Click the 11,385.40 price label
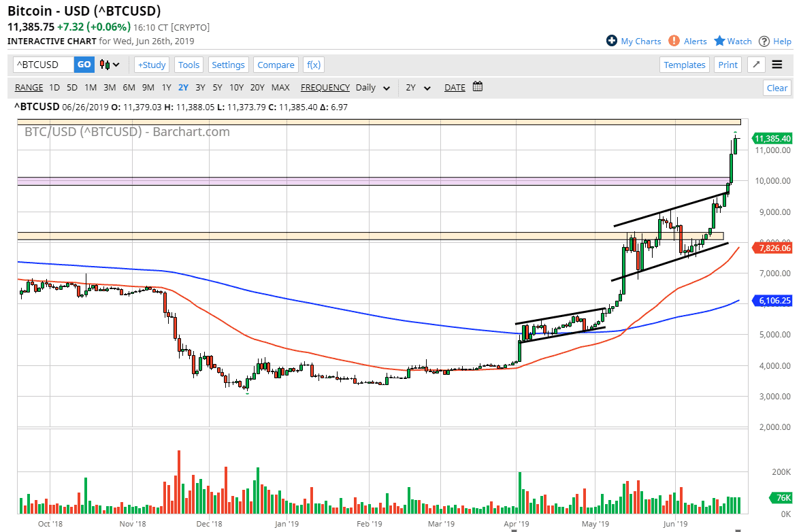This screenshot has width=801, height=532. click(x=772, y=138)
